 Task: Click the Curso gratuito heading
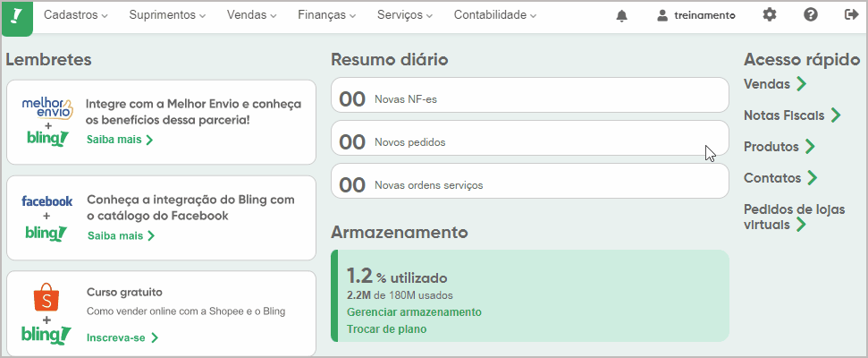pos(124,292)
